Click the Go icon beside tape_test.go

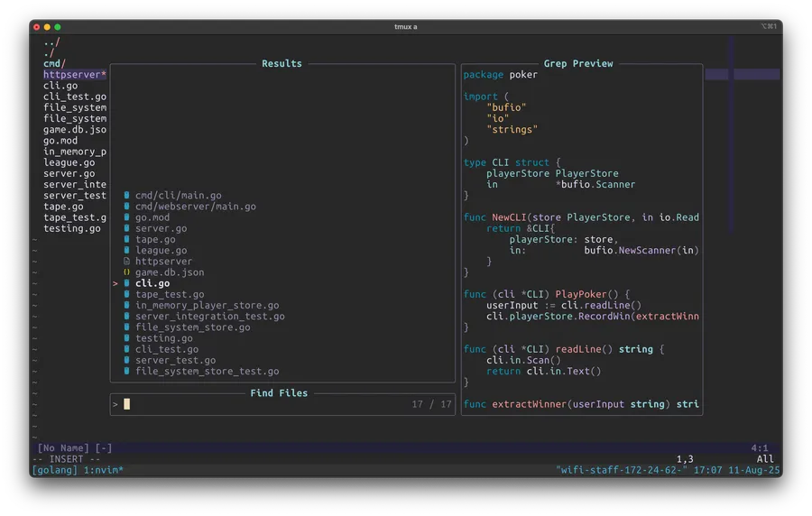tap(126, 294)
